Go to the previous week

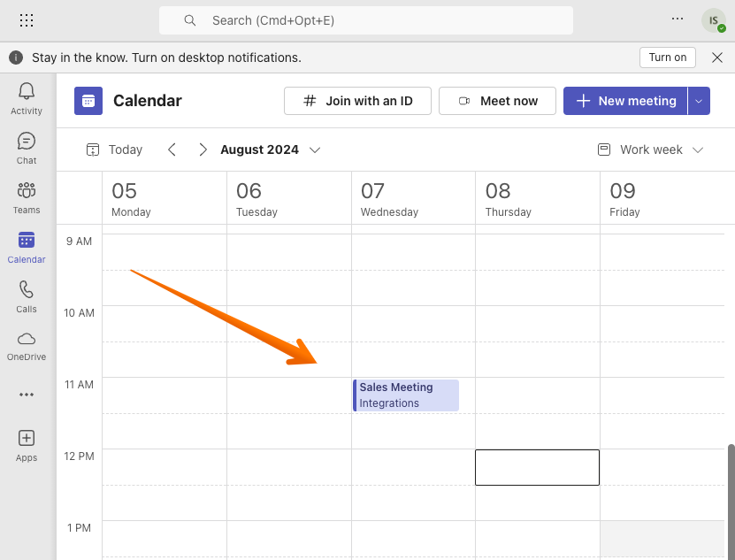(172, 150)
